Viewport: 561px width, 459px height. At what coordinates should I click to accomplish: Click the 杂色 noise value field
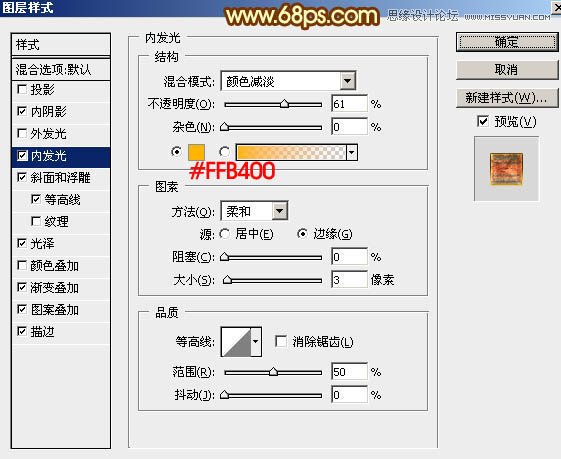coord(349,127)
